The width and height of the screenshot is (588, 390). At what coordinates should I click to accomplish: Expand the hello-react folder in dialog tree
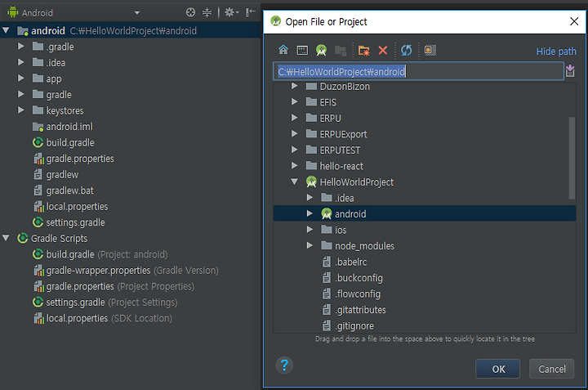pos(294,165)
